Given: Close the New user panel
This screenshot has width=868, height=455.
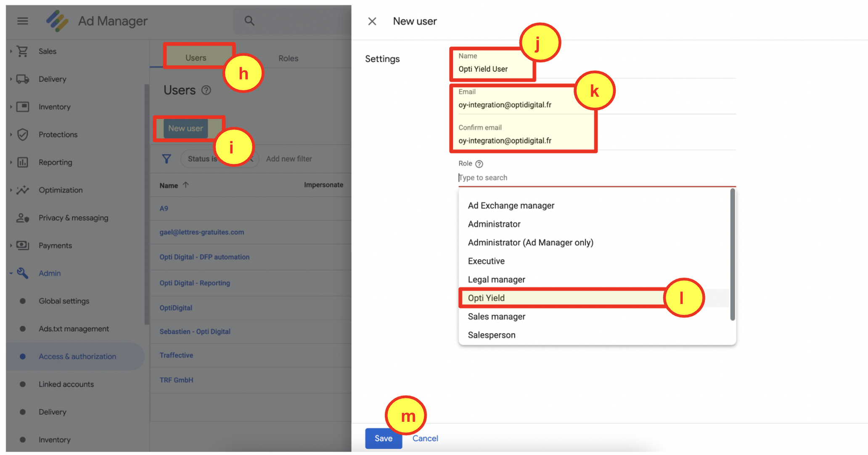Looking at the screenshot, I should (372, 21).
